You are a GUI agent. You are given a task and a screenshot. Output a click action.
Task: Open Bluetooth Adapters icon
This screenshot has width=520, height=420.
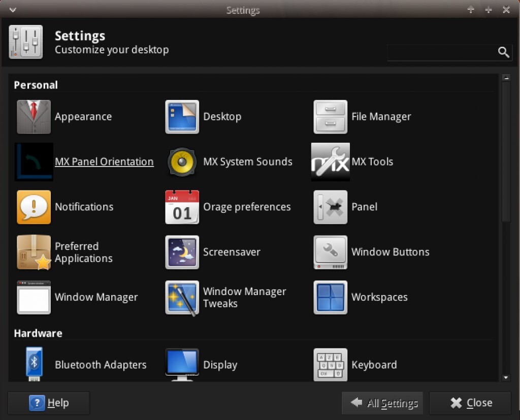(x=34, y=365)
